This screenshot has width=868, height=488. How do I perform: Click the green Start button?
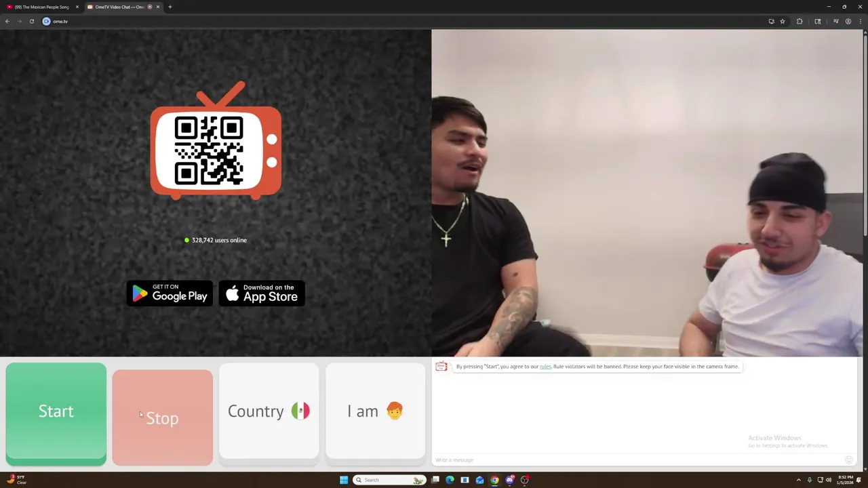pos(56,413)
